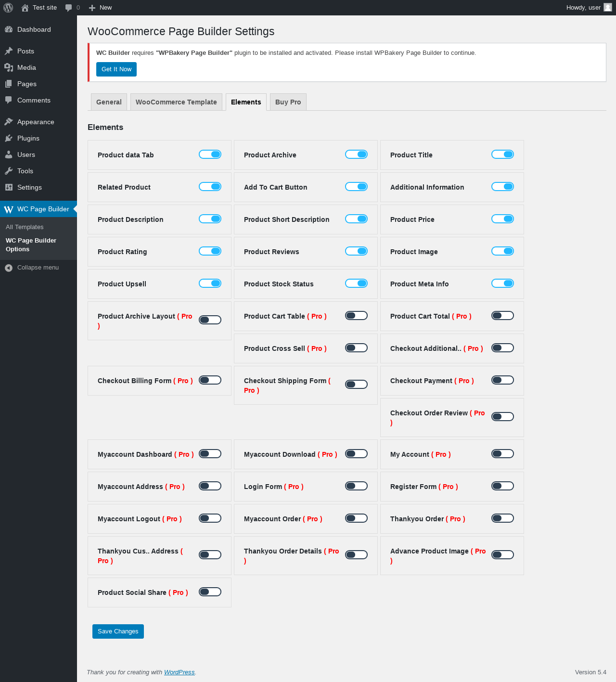
Task: Click the Tools wrench icon
Action: 9,171
